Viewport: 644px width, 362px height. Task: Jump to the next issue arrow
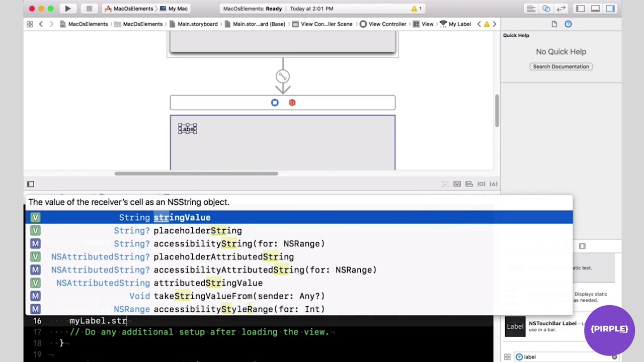(x=495, y=24)
